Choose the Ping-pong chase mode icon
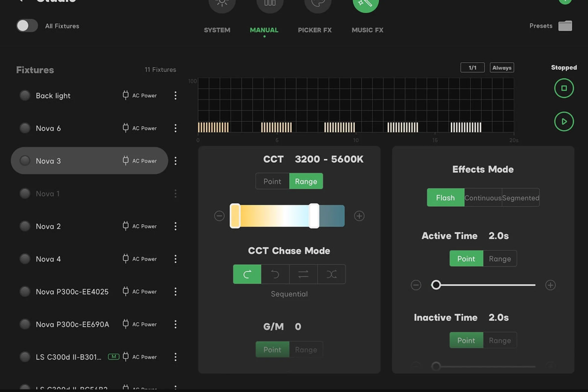588x392 pixels. (303, 274)
